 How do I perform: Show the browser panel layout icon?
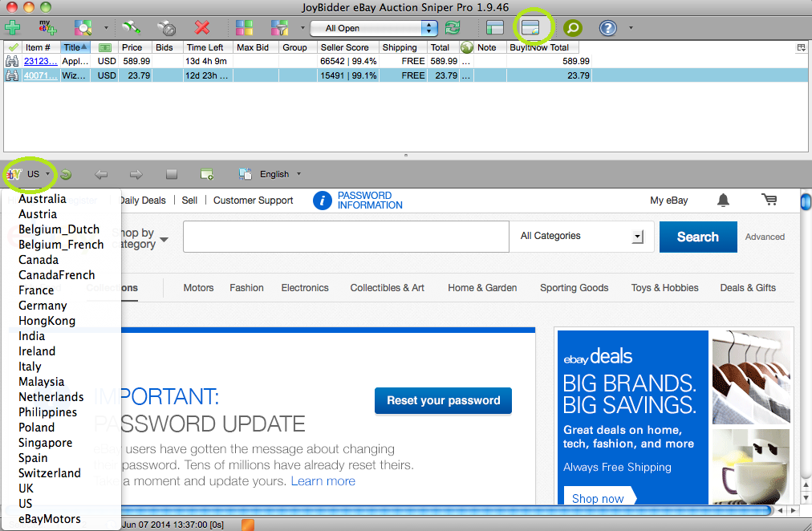531,27
